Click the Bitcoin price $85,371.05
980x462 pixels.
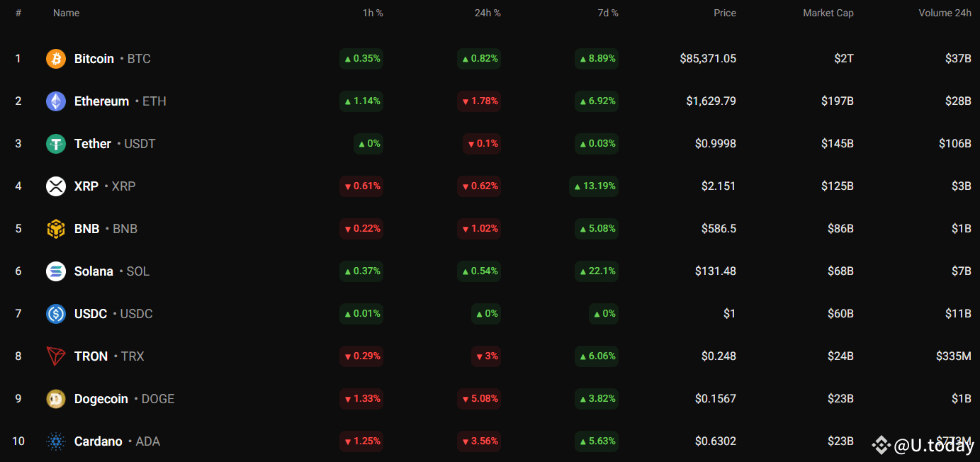tap(707, 59)
